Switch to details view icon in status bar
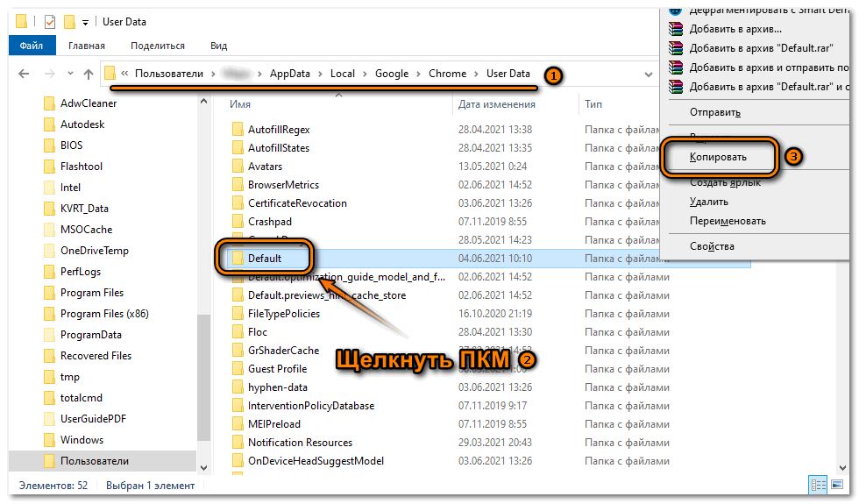The width and height of the screenshot is (859, 504). pyautogui.click(x=819, y=485)
